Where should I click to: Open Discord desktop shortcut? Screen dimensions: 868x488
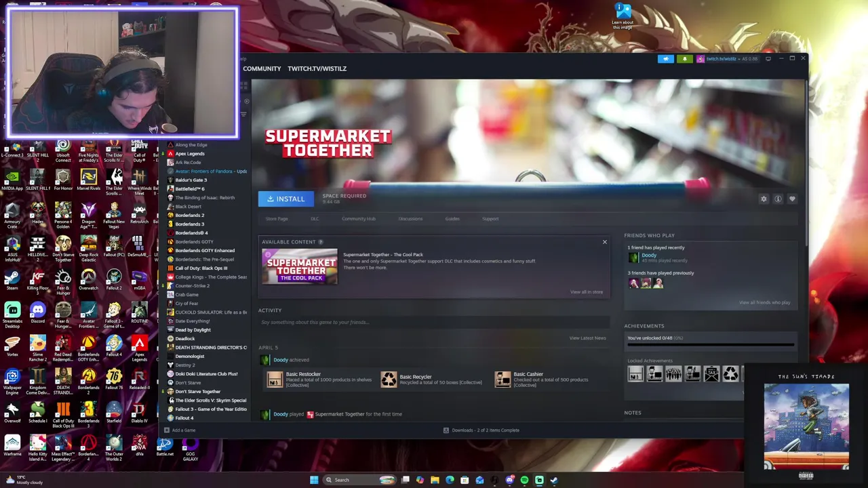pos(37,313)
